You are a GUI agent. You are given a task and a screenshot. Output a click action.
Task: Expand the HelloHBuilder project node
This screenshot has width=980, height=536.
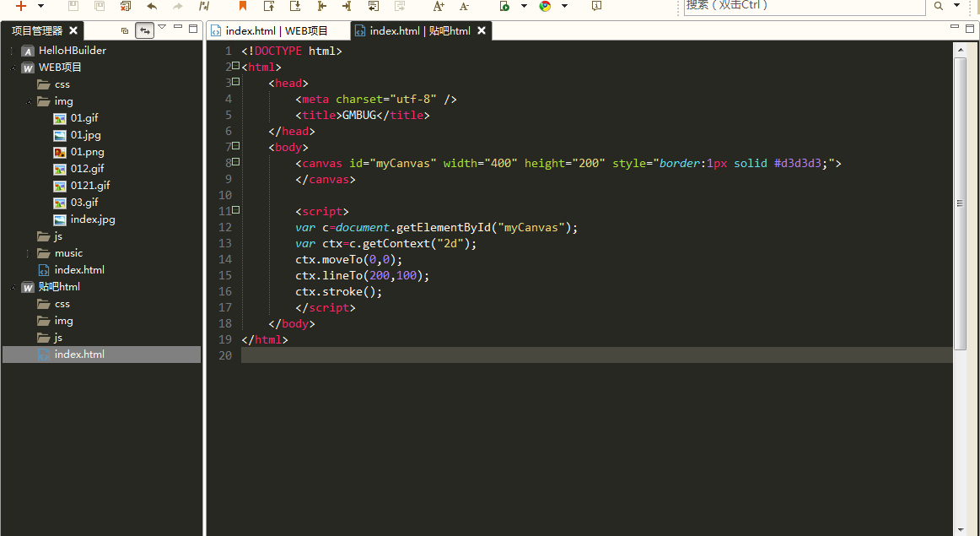12,51
